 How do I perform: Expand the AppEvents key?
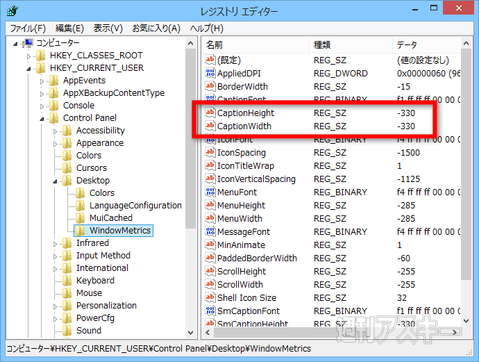coord(42,81)
